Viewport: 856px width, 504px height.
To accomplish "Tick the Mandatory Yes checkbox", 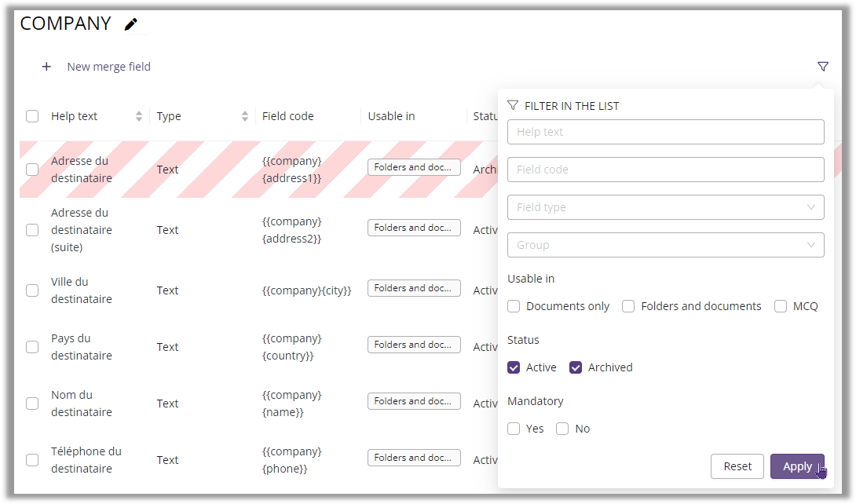I will click(x=514, y=429).
